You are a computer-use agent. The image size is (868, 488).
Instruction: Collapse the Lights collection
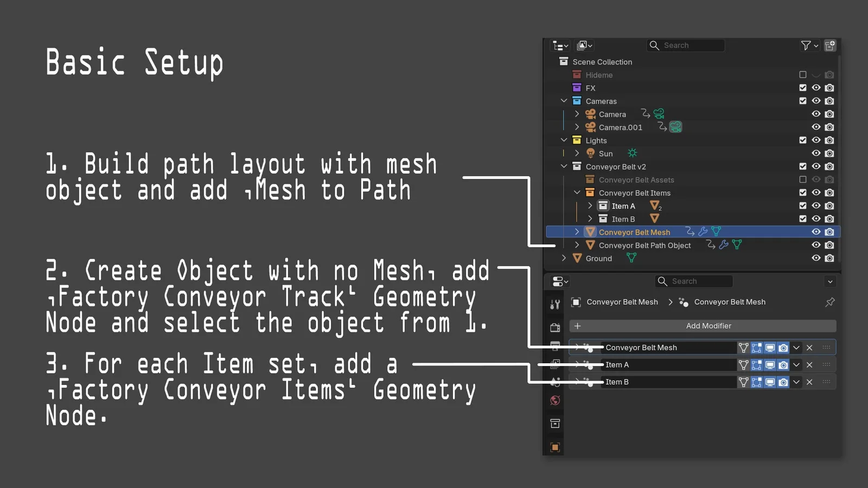tap(564, 140)
